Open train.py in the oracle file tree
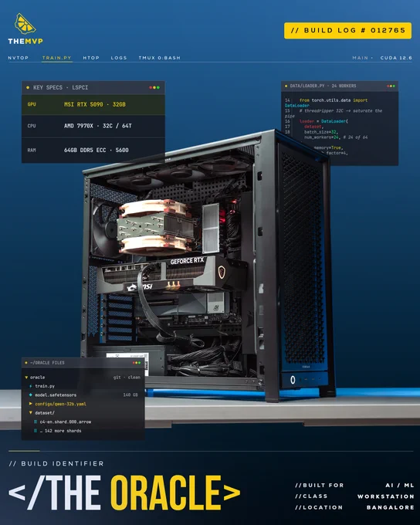The height and width of the screenshot is (525, 420). pyautogui.click(x=45, y=386)
